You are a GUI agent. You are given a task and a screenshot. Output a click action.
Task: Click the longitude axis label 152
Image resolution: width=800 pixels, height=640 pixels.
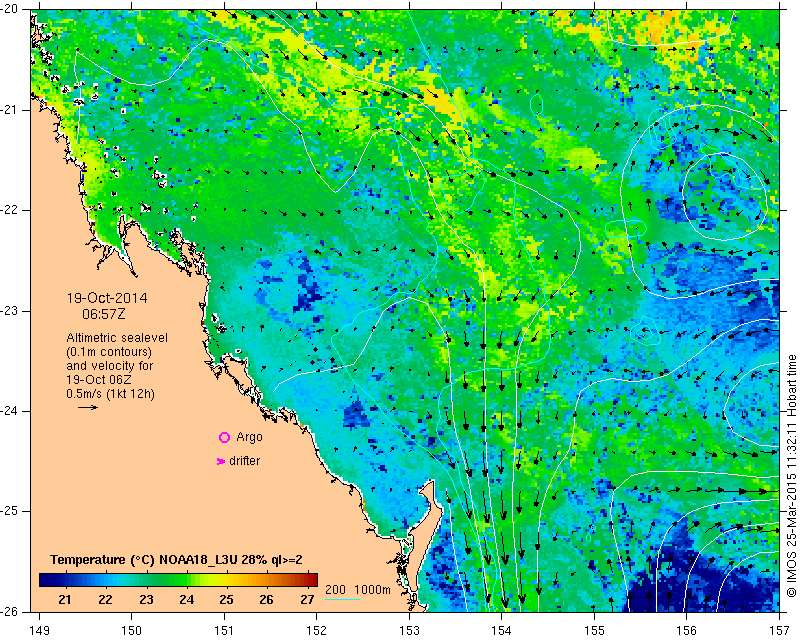pos(316,631)
